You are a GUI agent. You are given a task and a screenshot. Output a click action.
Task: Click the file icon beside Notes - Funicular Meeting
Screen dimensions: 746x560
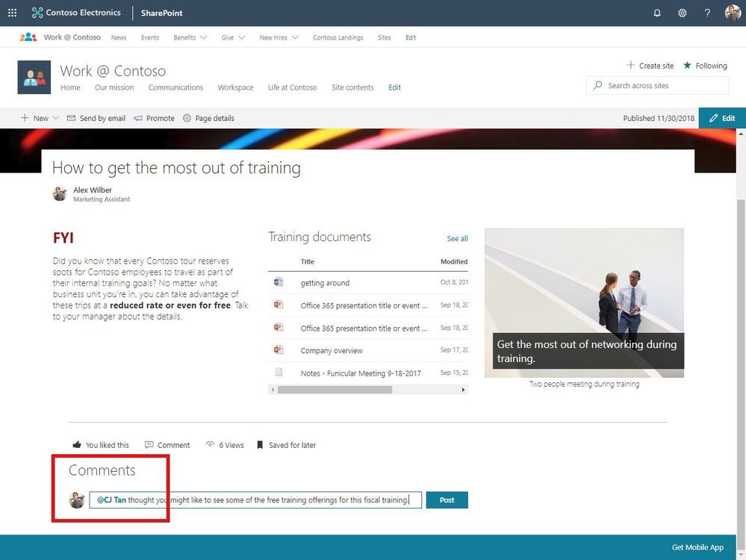click(x=279, y=373)
